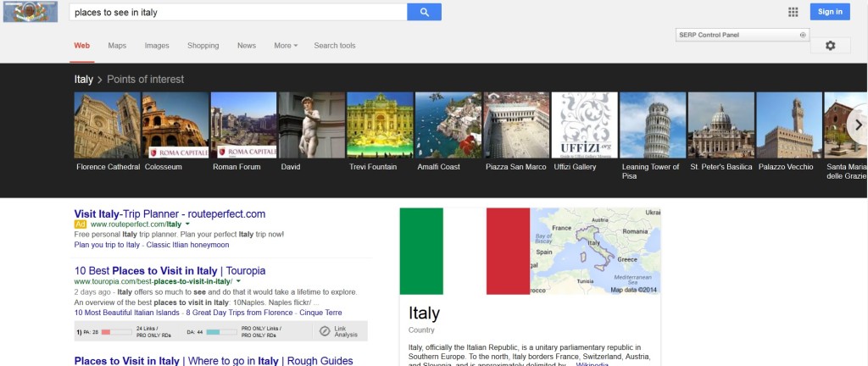Open the Leaning Tower of Pisa thumbnail
Viewport: 868px width, 366px height.
click(653, 125)
